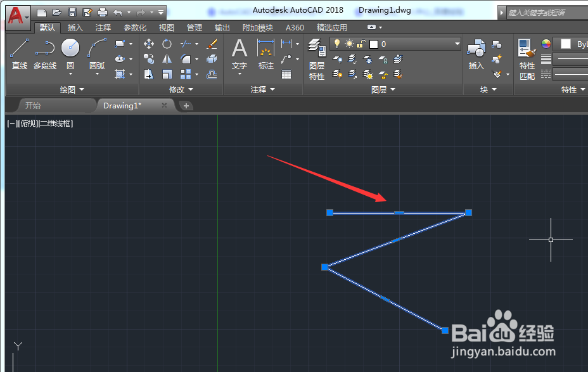Click the object color wheel icon
Viewport: 588px width, 372px height.
pos(546,44)
